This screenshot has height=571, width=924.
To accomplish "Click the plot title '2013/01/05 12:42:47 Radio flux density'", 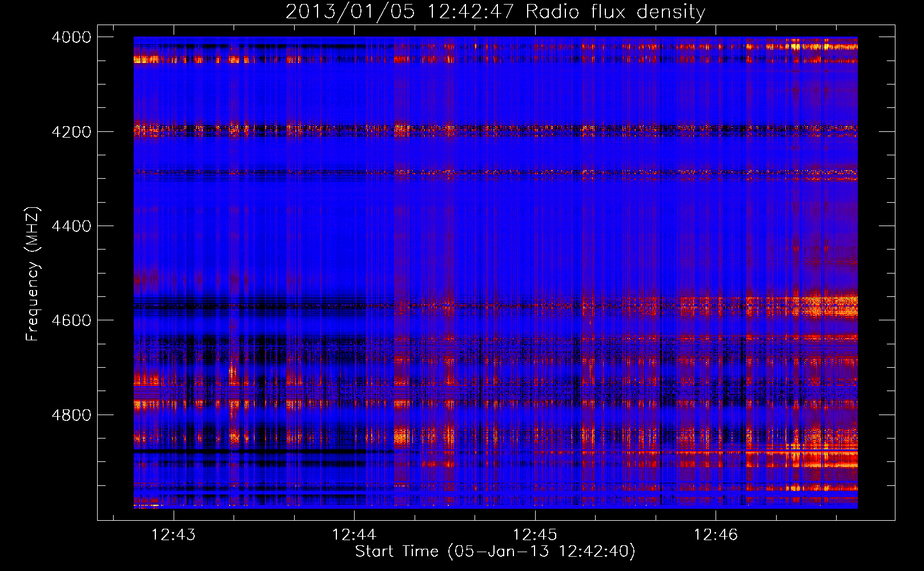I will (495, 11).
